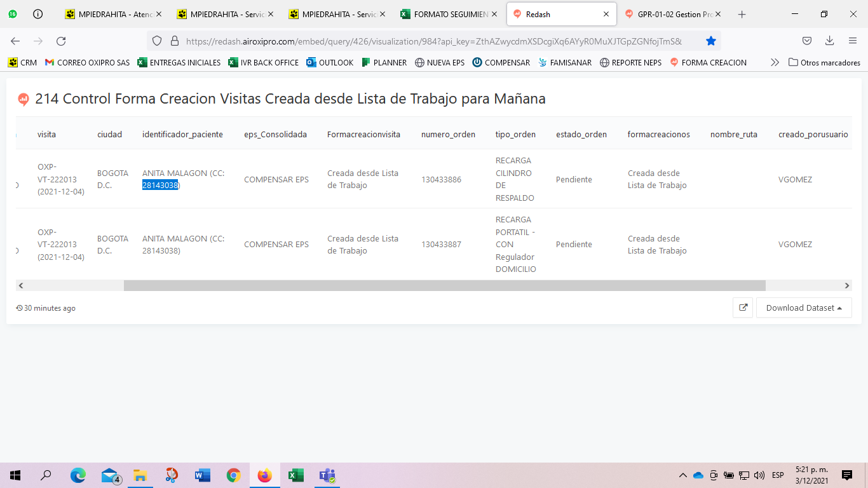The image size is (868, 488).
Task: Click the Formacreacionvisita column header
Action: point(363,134)
